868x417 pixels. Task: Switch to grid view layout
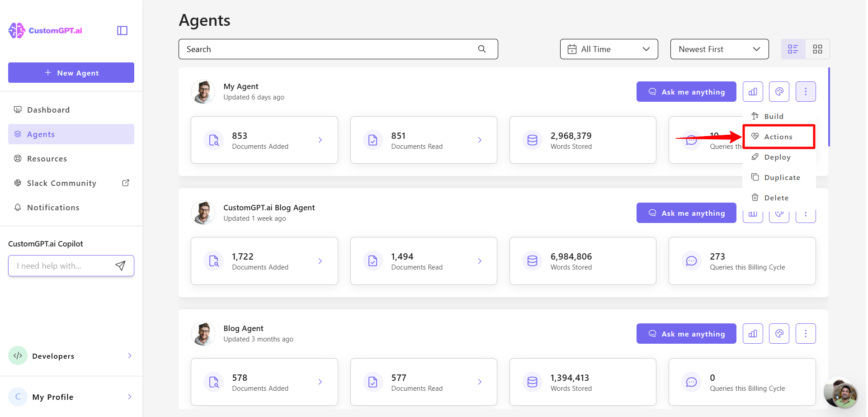[x=817, y=49]
